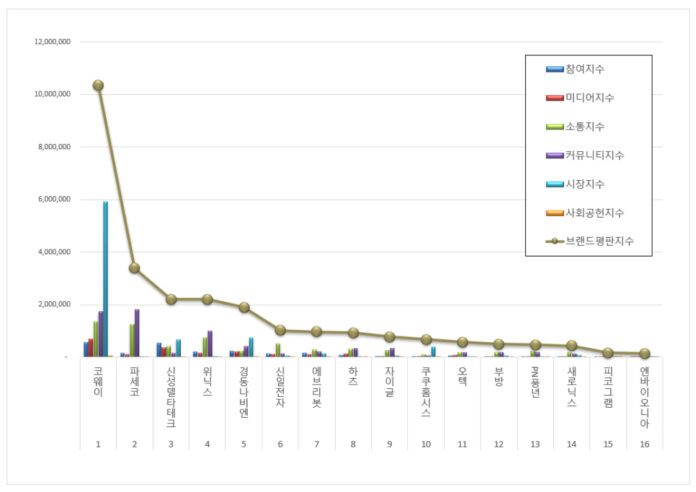Click rank number 13 under PN풍년
Screen dimensions: 696x492
click(x=535, y=444)
